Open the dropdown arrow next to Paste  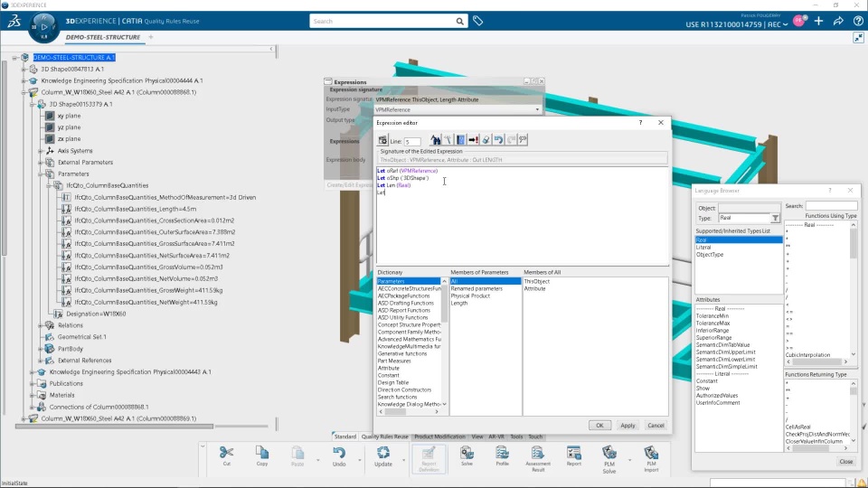coord(317,460)
